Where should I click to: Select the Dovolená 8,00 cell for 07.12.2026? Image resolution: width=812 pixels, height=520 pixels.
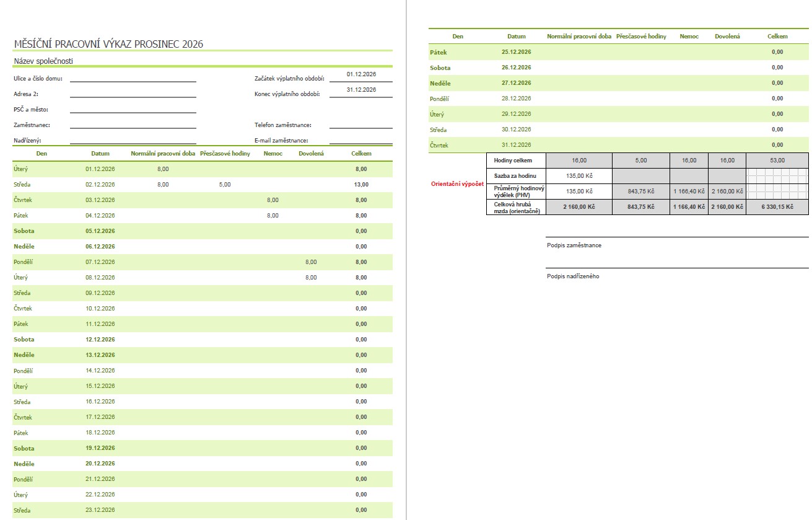(x=311, y=262)
